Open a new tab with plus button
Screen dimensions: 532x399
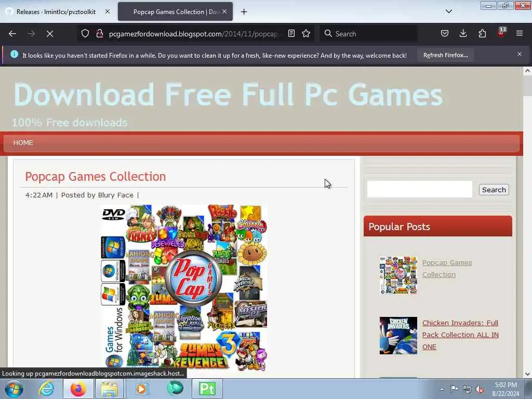pos(244,12)
